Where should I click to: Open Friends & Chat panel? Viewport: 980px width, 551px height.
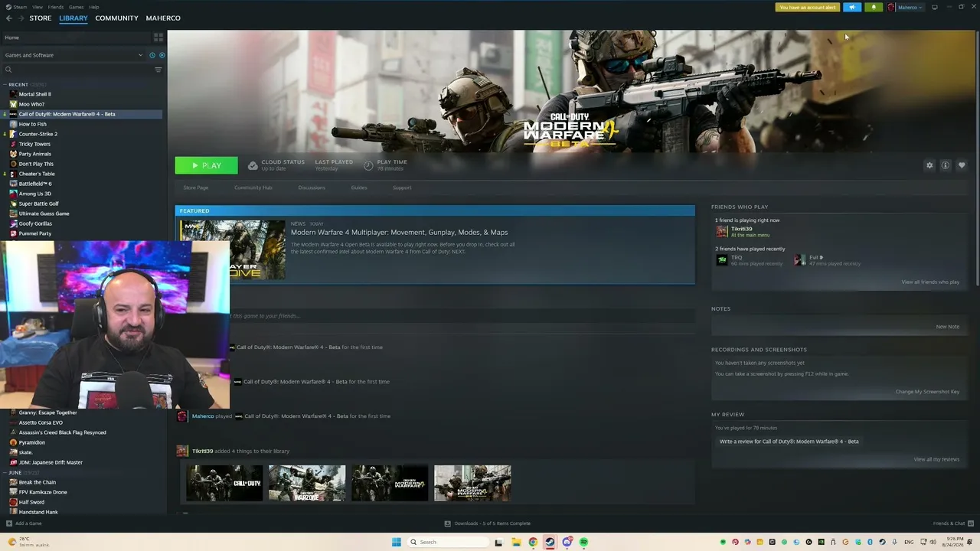point(952,523)
